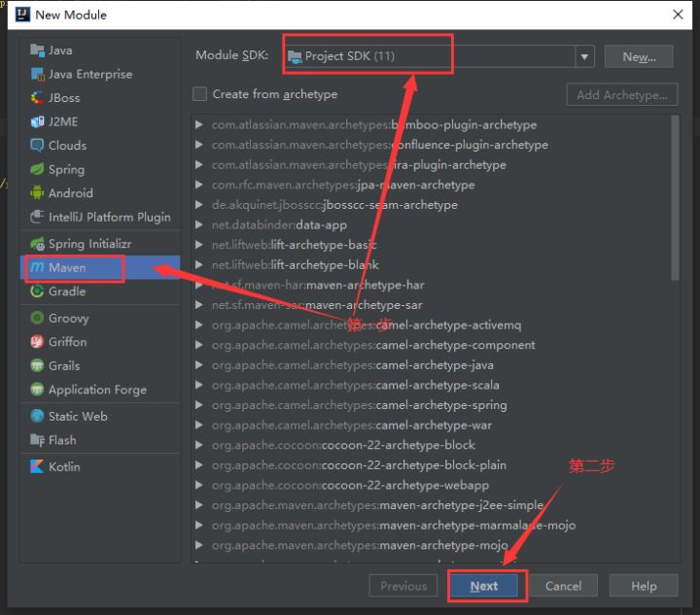Click New... SDK button
700x615 pixels.
tap(639, 56)
